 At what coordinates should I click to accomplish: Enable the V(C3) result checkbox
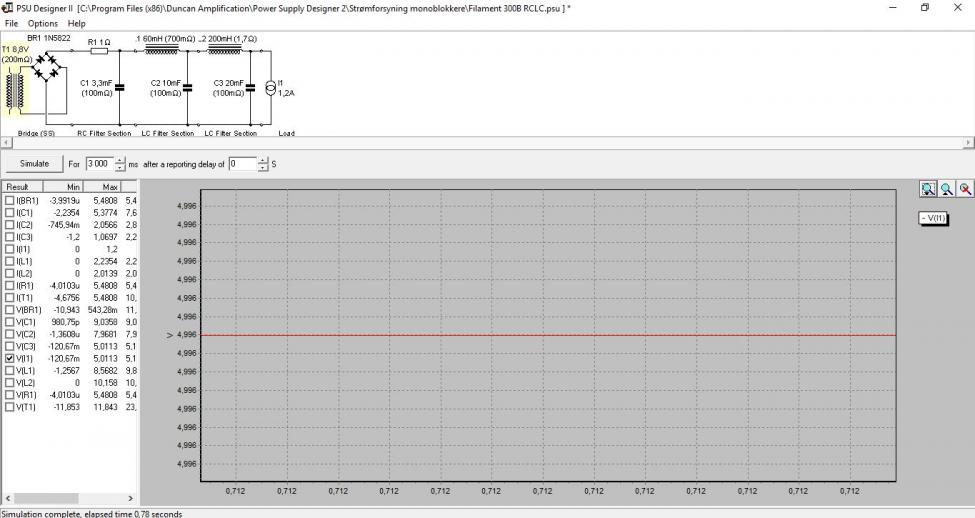[9, 346]
